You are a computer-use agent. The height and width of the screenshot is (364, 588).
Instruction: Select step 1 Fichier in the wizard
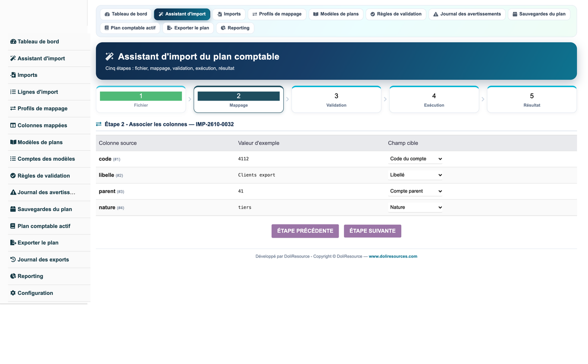141,99
